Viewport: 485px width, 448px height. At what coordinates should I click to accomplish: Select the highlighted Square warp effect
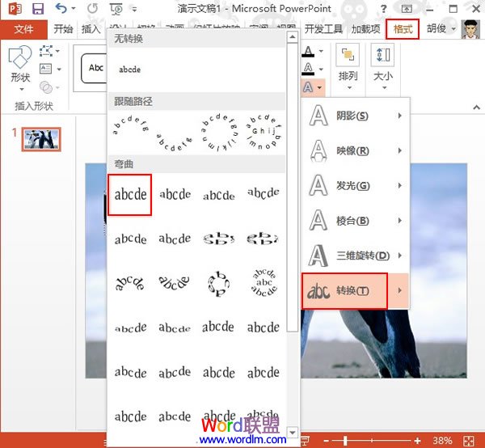click(x=130, y=195)
